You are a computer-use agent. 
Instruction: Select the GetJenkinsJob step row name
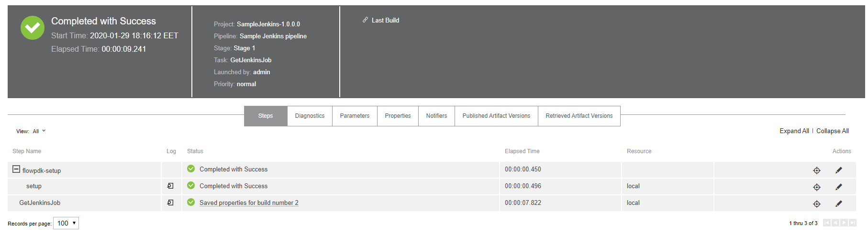click(40, 203)
